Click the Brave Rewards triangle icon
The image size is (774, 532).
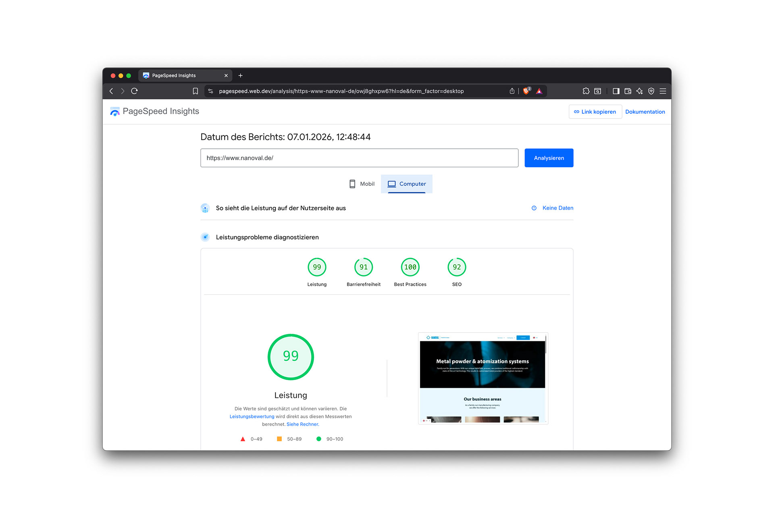coord(539,91)
